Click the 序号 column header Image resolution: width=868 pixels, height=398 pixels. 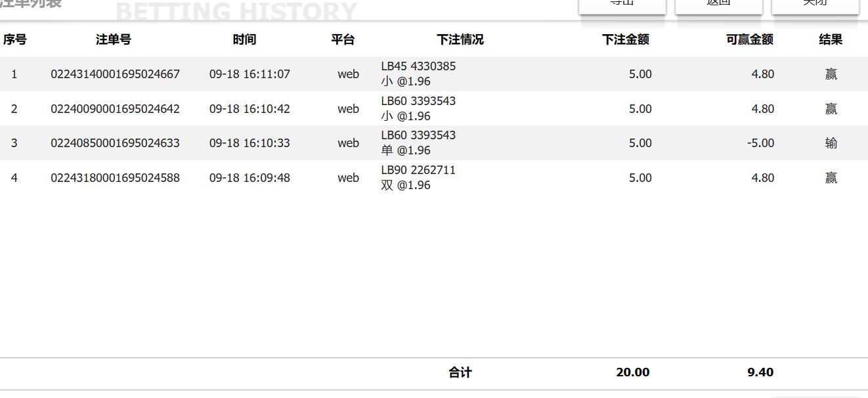coord(14,39)
